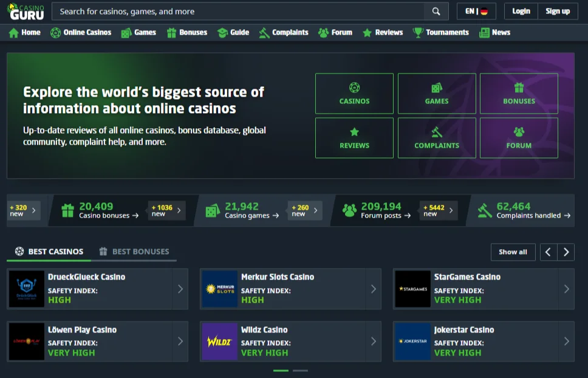Open the Games dice tile
588x378 pixels.
437,94
